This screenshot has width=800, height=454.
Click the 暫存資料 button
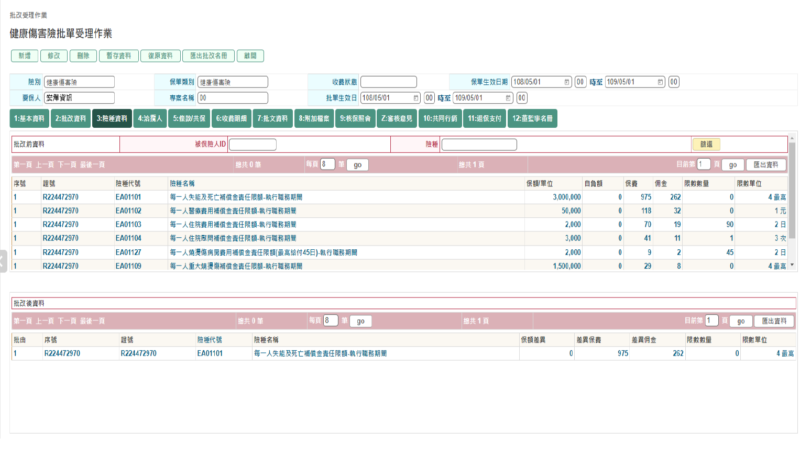pos(119,56)
